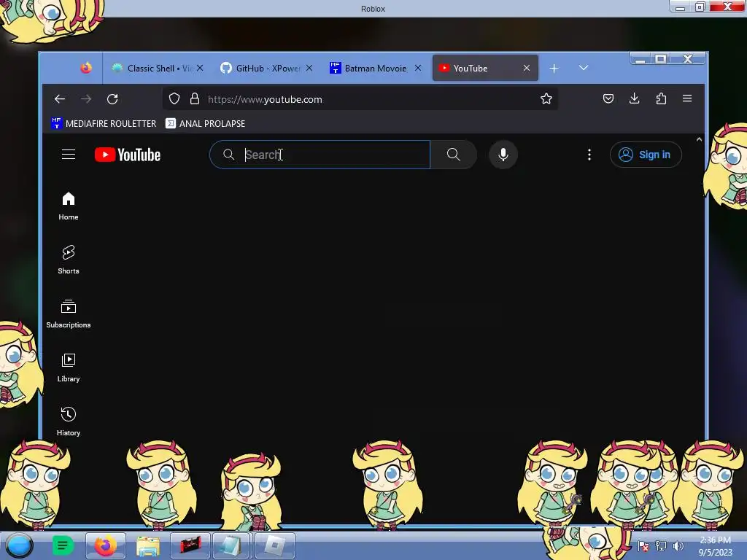This screenshot has width=747, height=560.
Task: Click Roblox taskbar button
Action: 275,545
